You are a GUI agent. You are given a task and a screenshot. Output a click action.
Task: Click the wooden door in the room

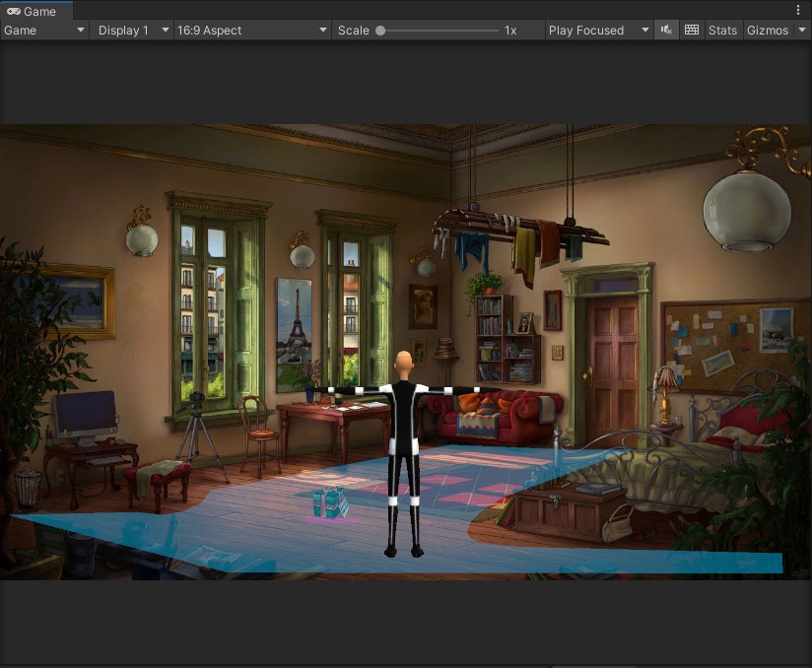pos(612,360)
